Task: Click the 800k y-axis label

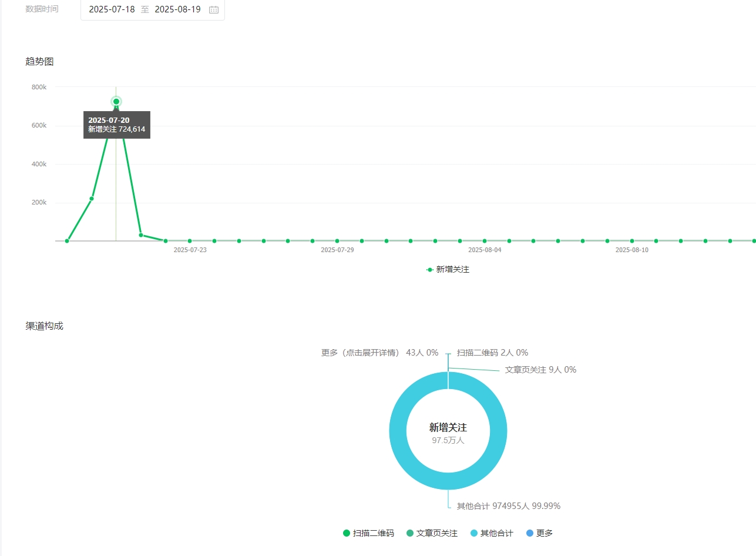Action: click(x=39, y=87)
